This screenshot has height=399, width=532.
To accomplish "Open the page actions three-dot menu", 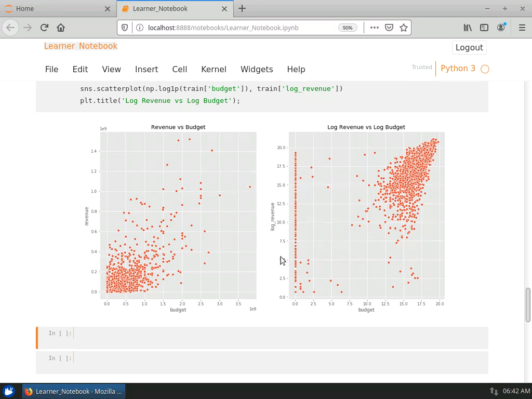I will 374,28.
